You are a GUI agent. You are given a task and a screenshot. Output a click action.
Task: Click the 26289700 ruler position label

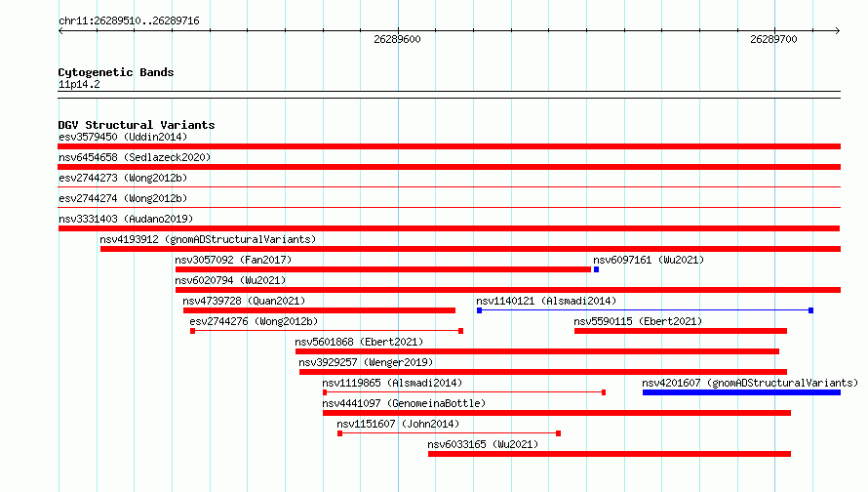point(773,39)
